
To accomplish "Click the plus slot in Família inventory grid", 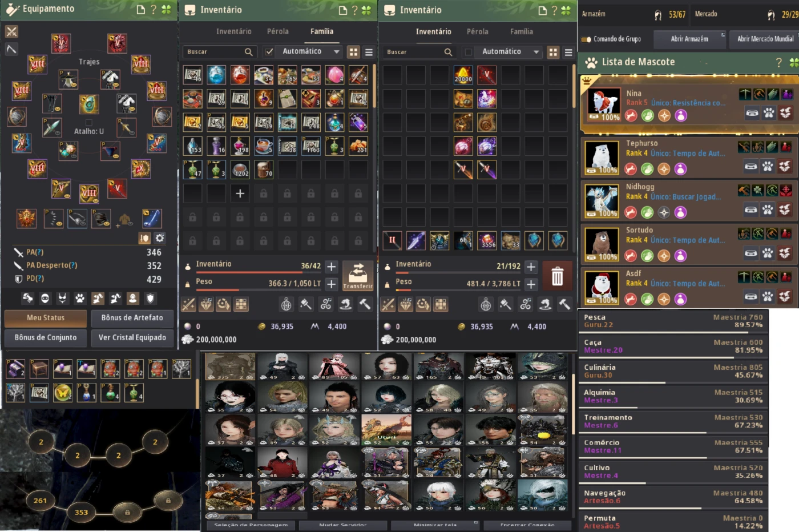I will click(240, 194).
